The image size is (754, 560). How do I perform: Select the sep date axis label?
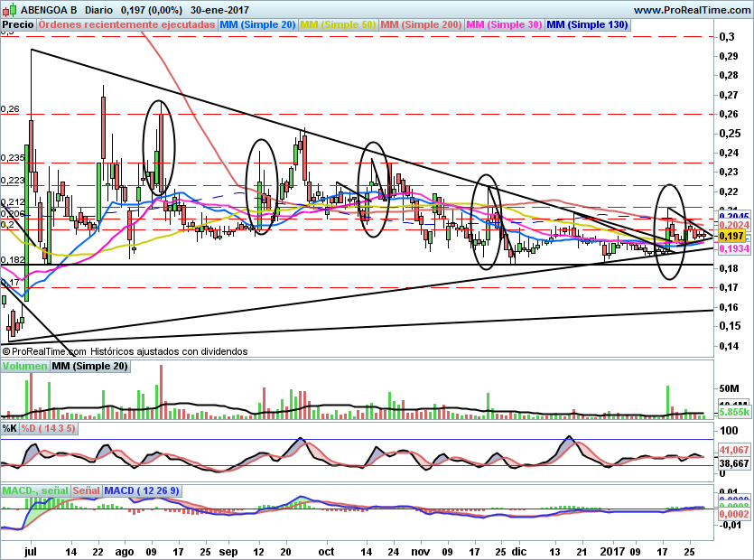(x=228, y=552)
